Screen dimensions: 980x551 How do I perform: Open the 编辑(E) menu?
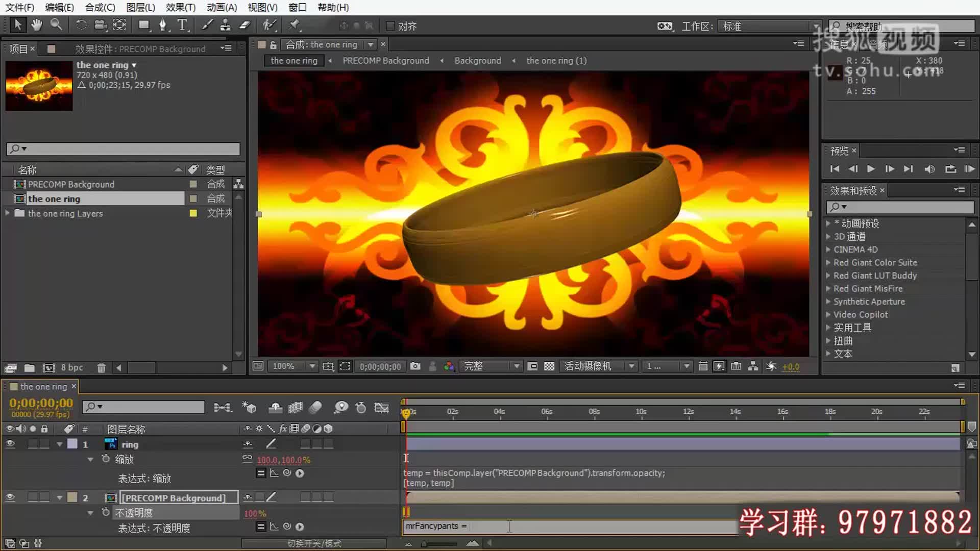click(x=59, y=8)
